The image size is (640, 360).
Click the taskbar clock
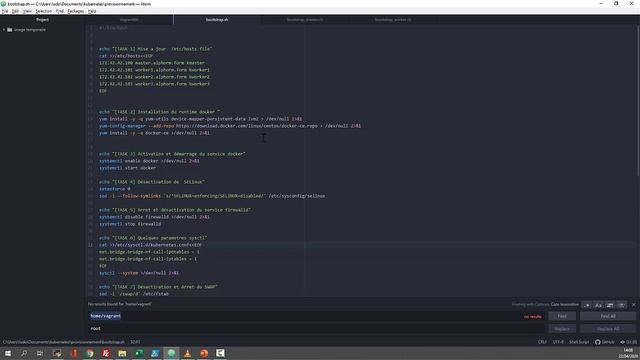pyautogui.click(x=628, y=353)
